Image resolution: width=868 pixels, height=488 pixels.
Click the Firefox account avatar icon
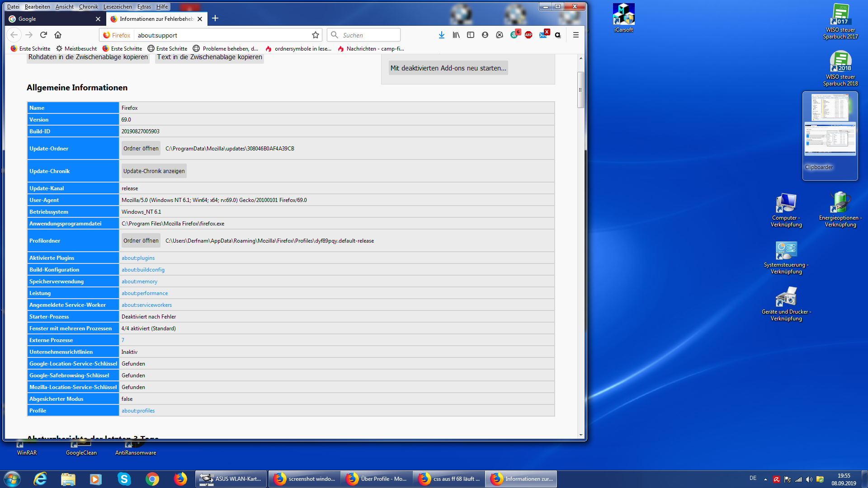point(485,35)
